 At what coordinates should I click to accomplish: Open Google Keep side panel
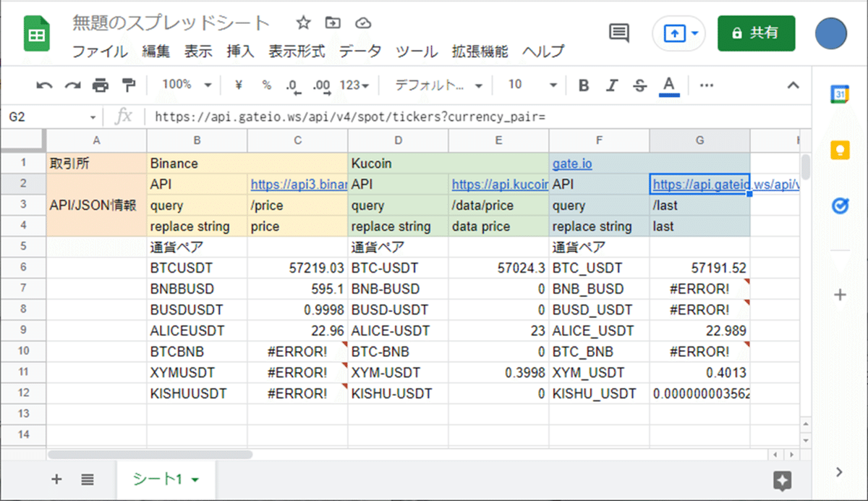coord(840,151)
